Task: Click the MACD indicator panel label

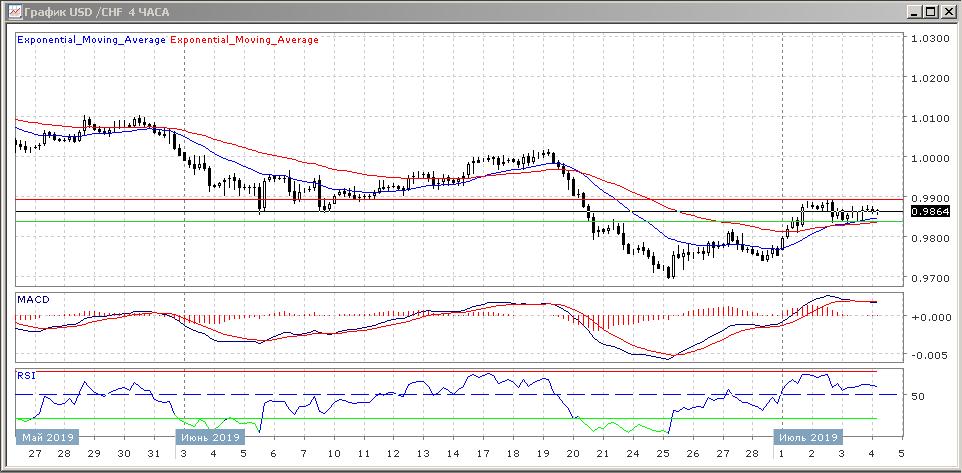Action: (34, 300)
